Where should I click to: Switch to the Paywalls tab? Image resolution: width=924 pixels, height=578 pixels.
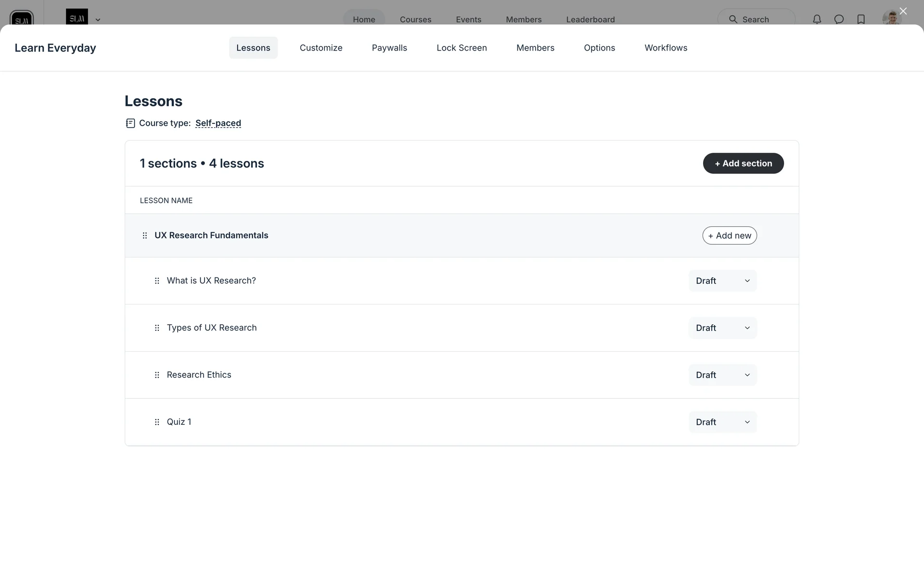tap(389, 48)
